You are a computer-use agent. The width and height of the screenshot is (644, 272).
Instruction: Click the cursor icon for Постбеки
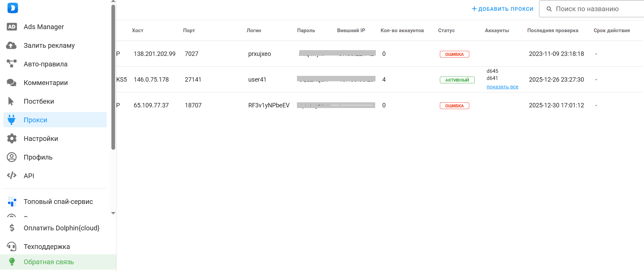point(11,101)
